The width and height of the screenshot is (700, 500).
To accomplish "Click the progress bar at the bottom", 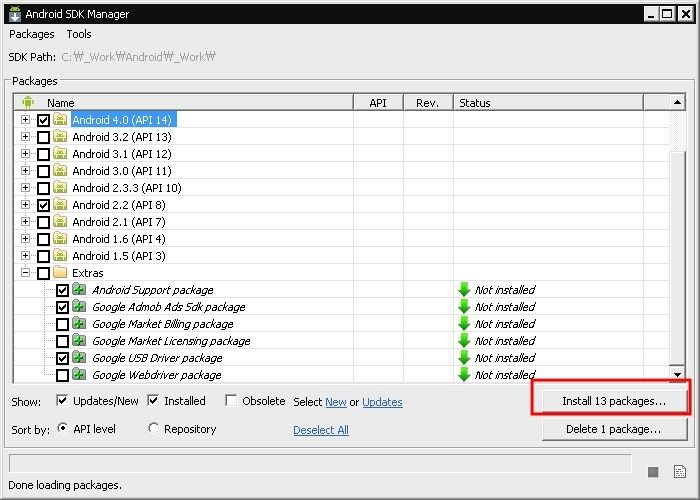I will coord(320,463).
